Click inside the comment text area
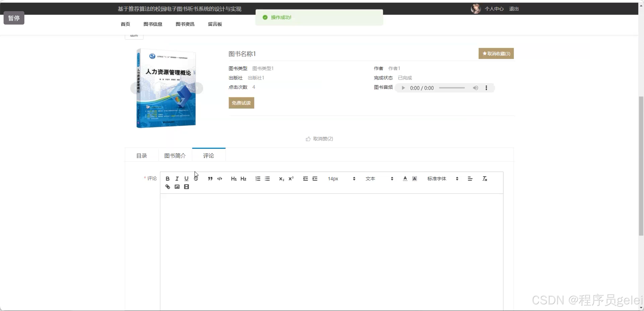The image size is (644, 311). click(331, 250)
